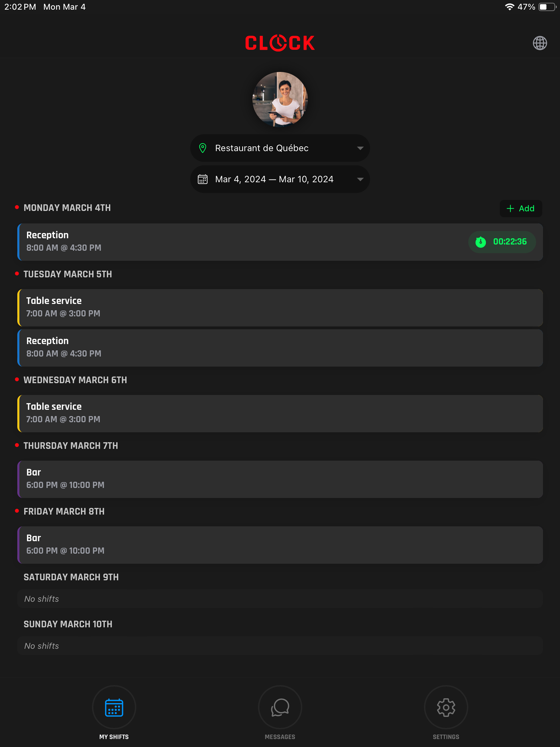Screen dimensions: 560x747
Task: Open Tuesday's Table service shift
Action: [x=280, y=308]
